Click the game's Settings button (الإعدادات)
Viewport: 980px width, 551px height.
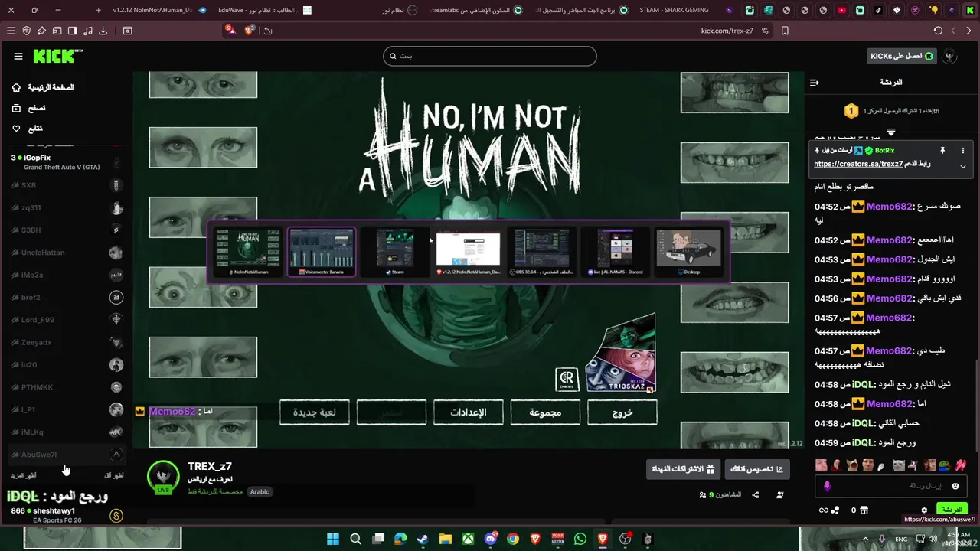[x=468, y=412]
